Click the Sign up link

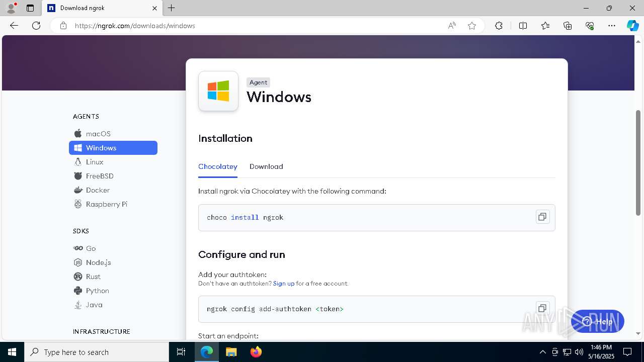pyautogui.click(x=284, y=284)
